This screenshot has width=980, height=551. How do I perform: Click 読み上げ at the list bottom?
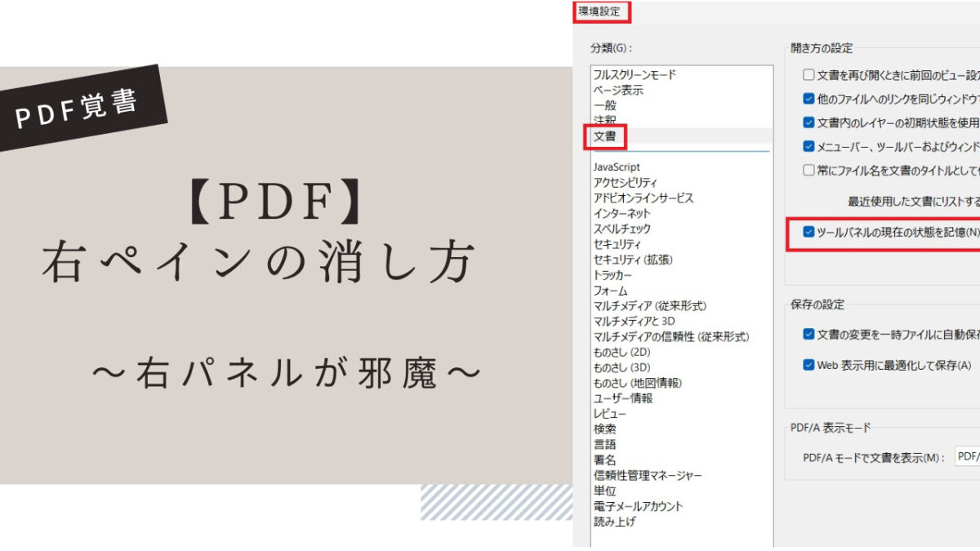(x=614, y=522)
